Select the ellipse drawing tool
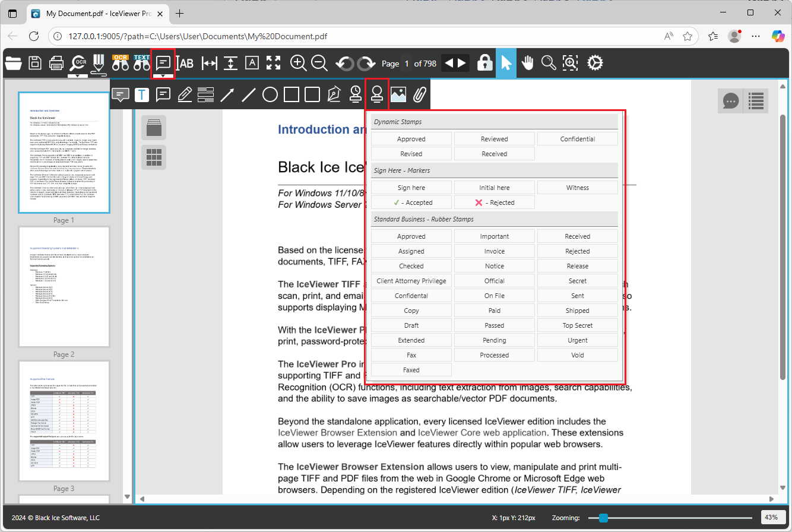792x532 pixels. click(x=270, y=94)
